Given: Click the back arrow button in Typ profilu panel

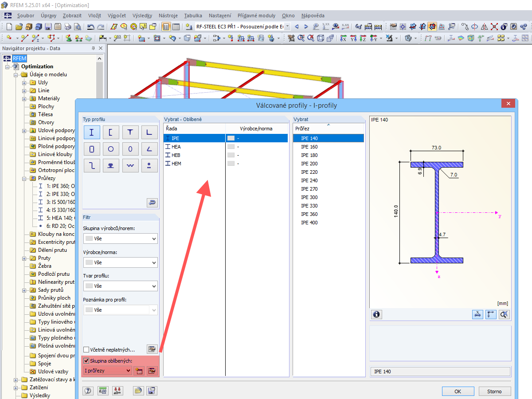Looking at the screenshot, I should [x=152, y=203].
